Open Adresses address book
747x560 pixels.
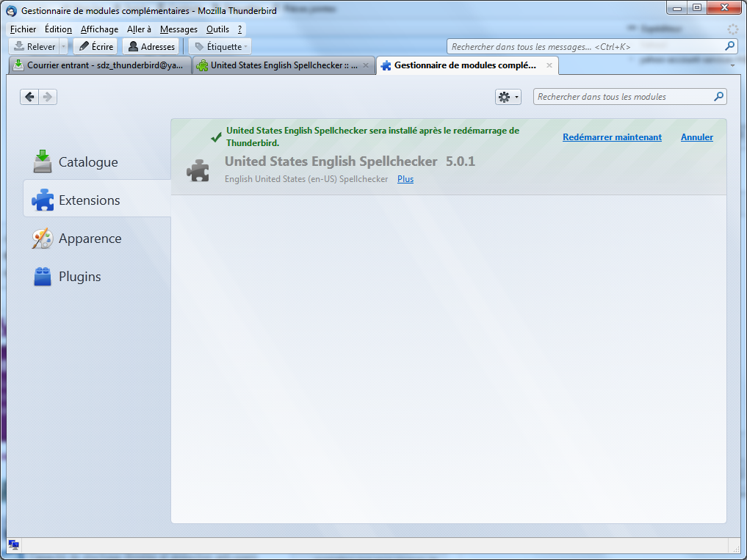[151, 46]
